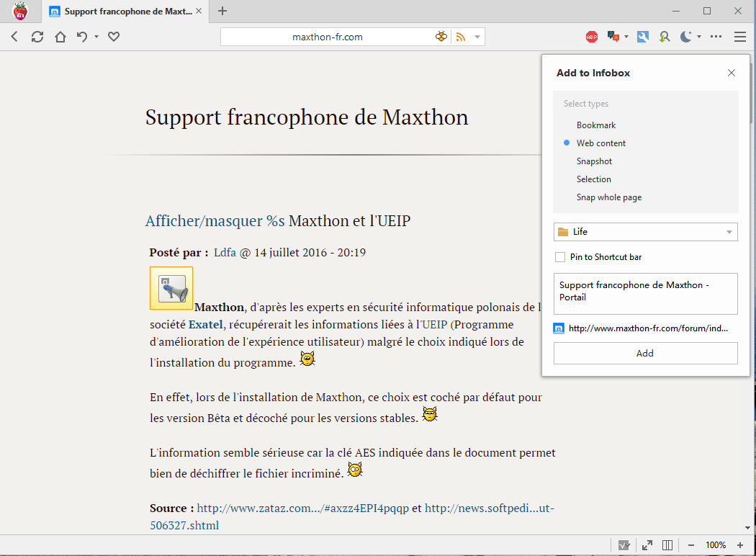
Task: Open the home page icon
Action: tap(60, 37)
